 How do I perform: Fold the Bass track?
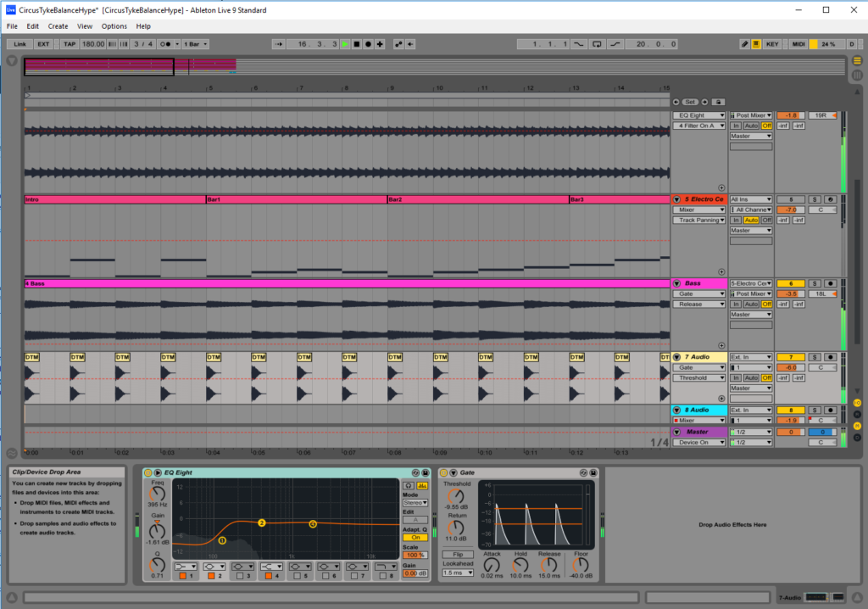pos(676,284)
